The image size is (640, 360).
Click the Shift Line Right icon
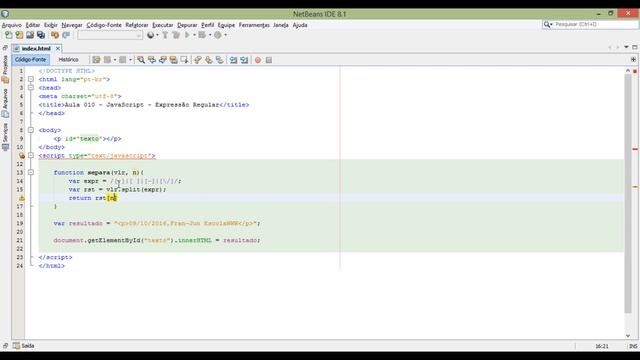244,60
